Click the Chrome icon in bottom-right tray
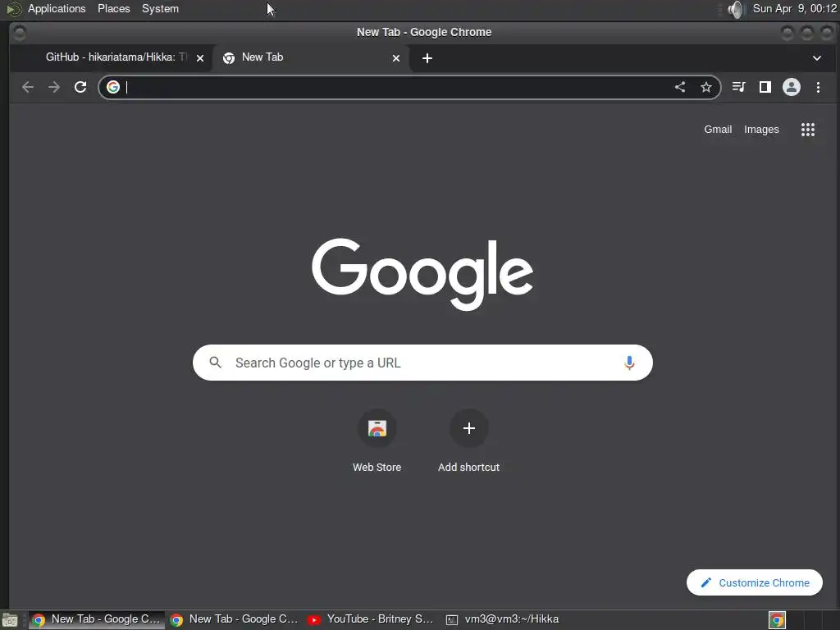 pos(778,620)
